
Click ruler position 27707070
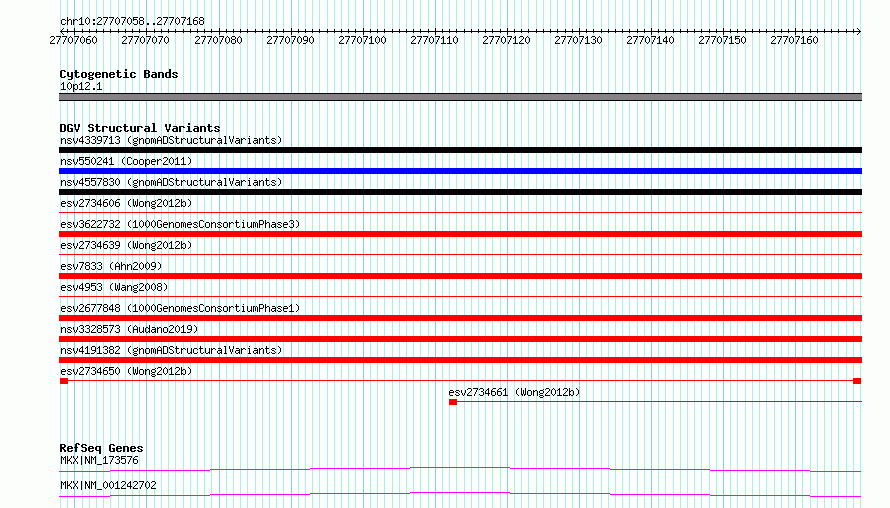(145, 40)
